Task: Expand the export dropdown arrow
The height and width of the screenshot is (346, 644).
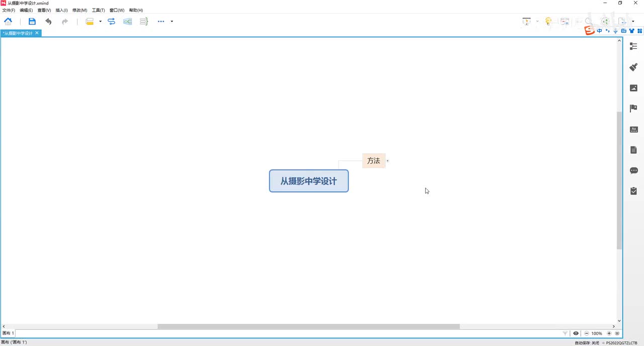Action: tap(633, 21)
